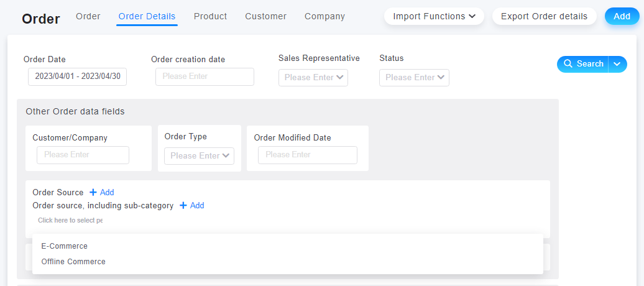Viewport: 644px width, 286px height.
Task: Click Export Order details button
Action: coord(544,16)
